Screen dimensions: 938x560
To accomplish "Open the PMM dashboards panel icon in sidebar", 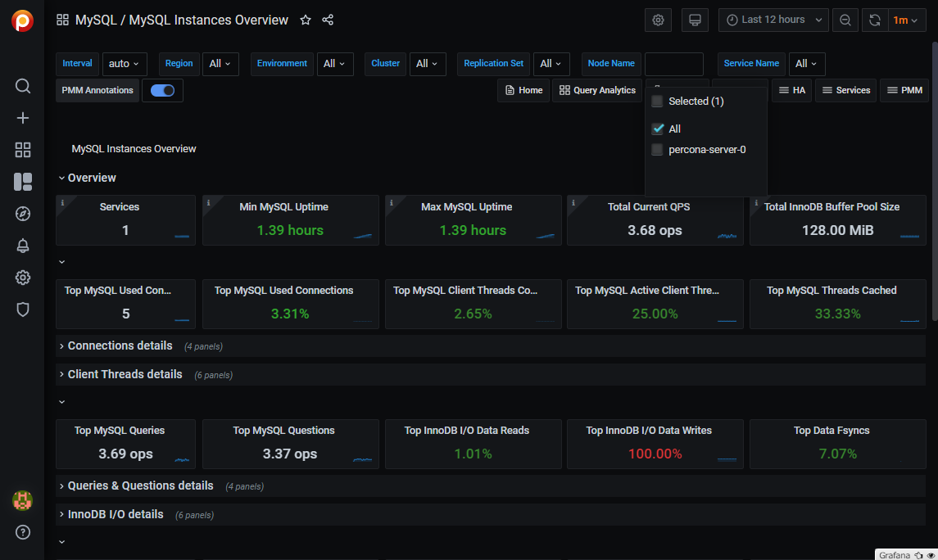I will tap(23, 182).
